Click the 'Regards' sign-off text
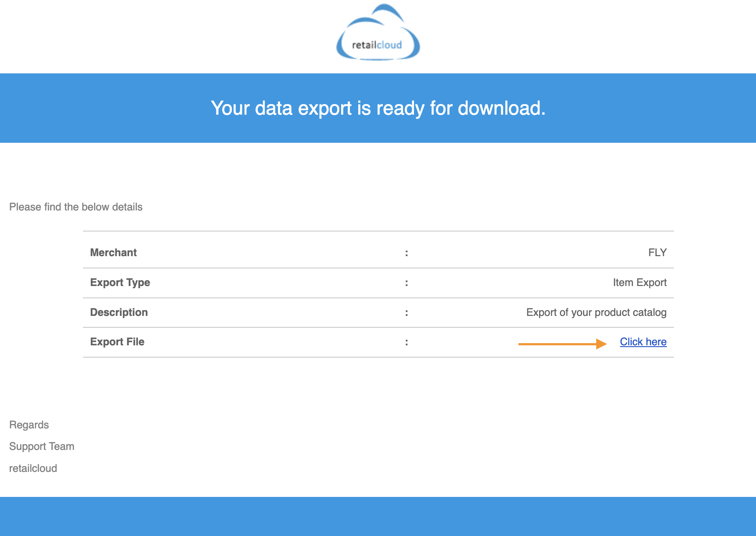Image resolution: width=756 pixels, height=536 pixels. [29, 425]
